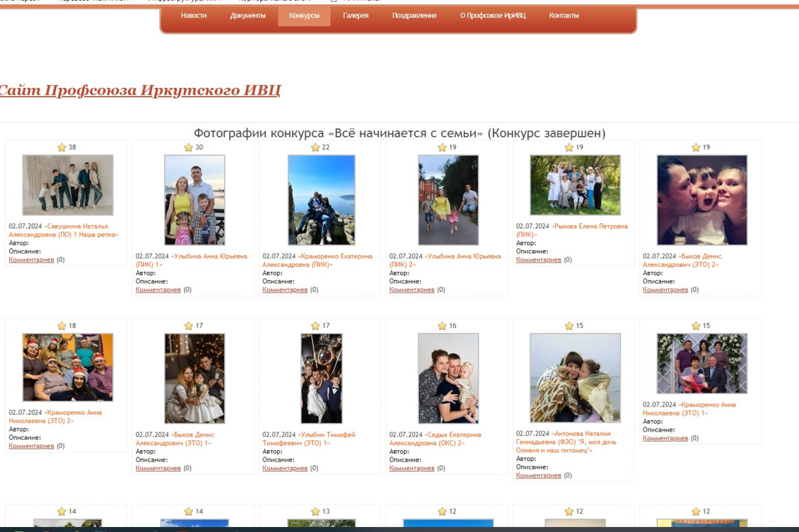The width and height of the screenshot is (799, 532).
Task: Click the «Всё начинается с семьи» contest heading
Action: click(x=399, y=133)
